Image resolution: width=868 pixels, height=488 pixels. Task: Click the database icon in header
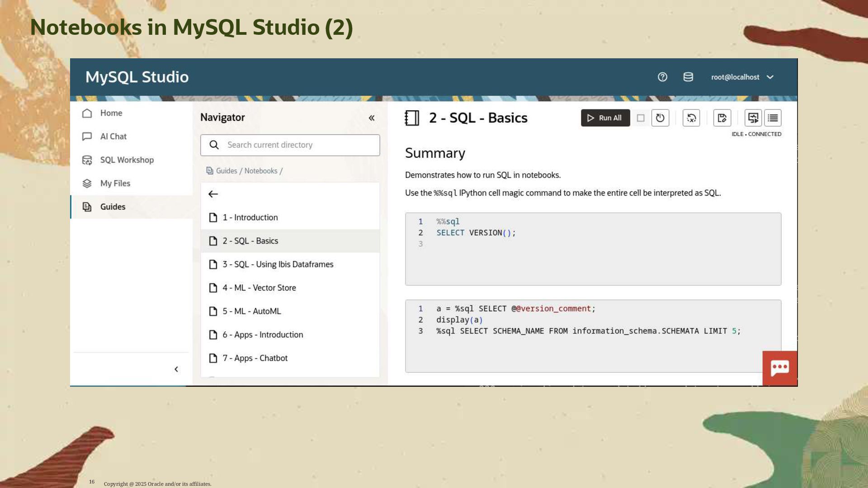[x=688, y=77]
